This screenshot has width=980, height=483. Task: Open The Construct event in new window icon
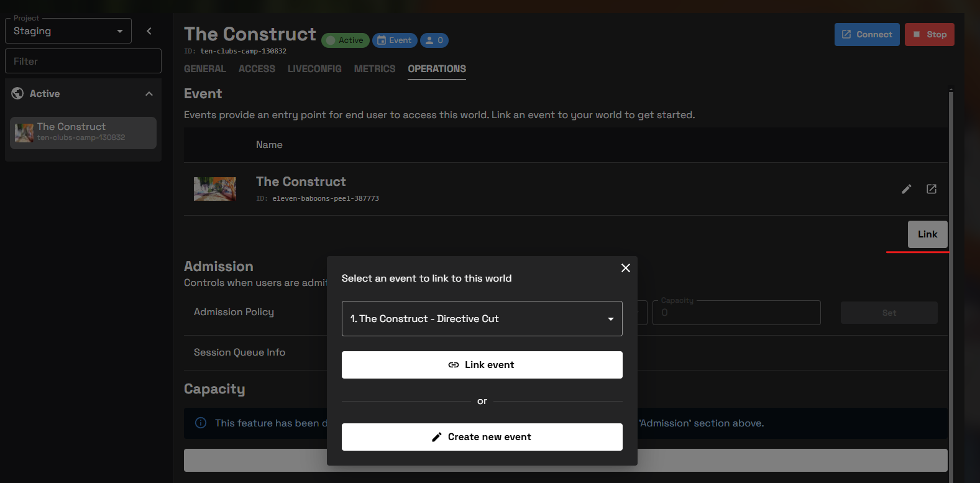tap(931, 189)
